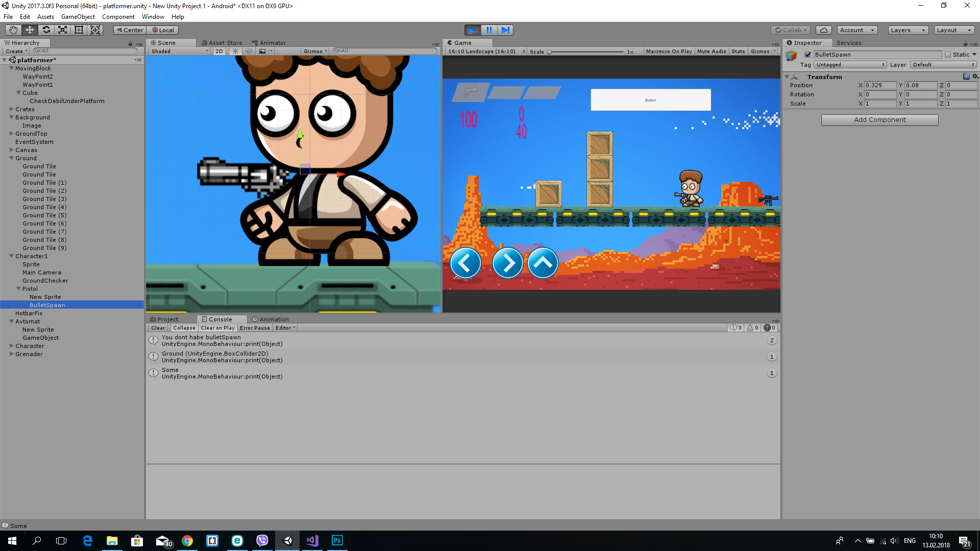
Task: Open the hierarchy Create dropdown
Action: point(16,51)
